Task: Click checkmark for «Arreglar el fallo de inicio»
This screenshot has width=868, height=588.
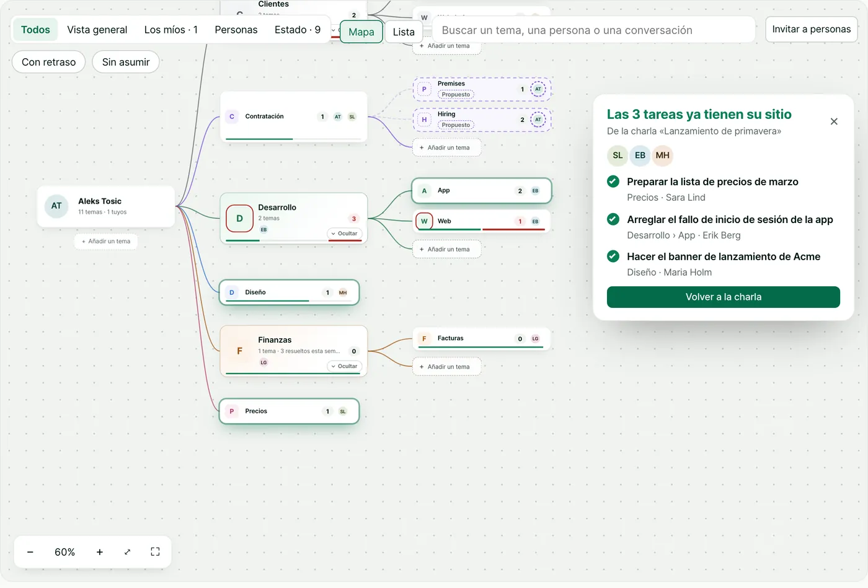Action: 613,219
